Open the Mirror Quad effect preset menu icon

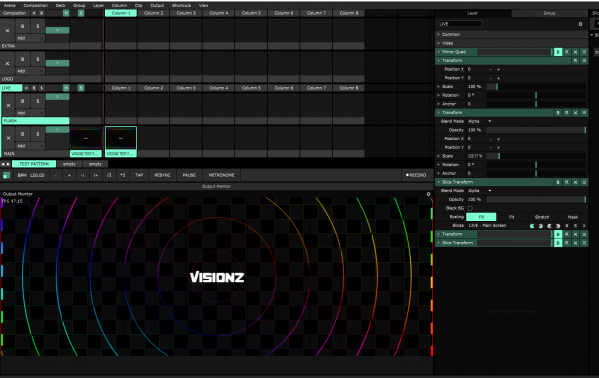coord(584,52)
